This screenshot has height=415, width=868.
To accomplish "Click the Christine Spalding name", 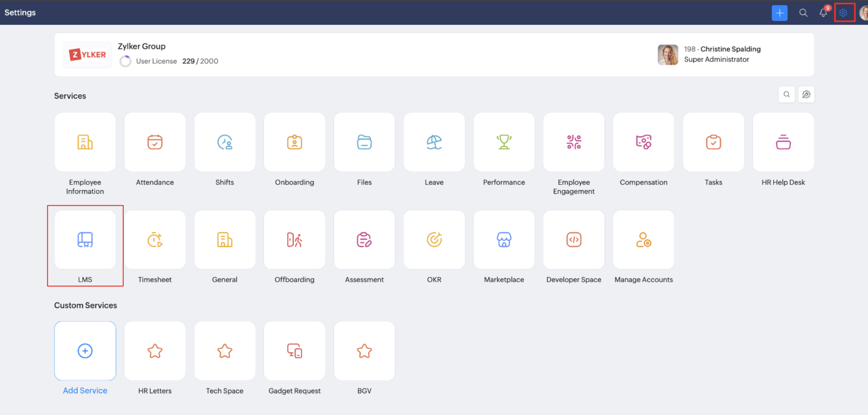I will [731, 49].
